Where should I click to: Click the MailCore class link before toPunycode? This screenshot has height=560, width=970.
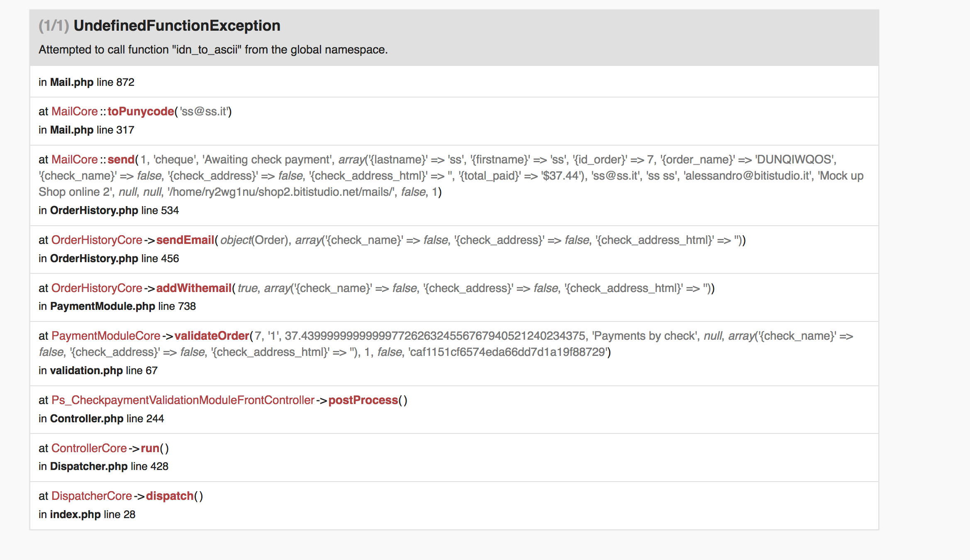74,112
